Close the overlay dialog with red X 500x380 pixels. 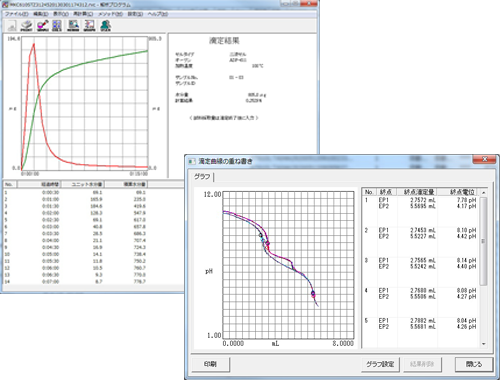(485, 159)
